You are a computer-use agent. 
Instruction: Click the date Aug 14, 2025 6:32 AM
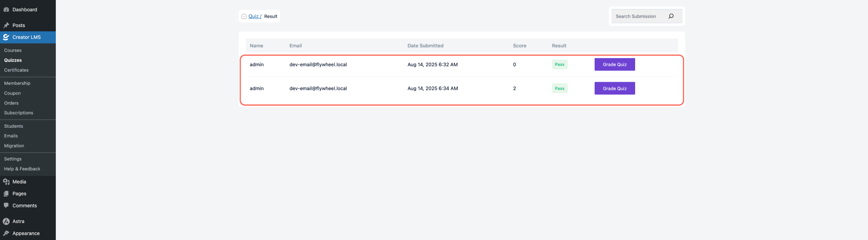pyautogui.click(x=433, y=65)
